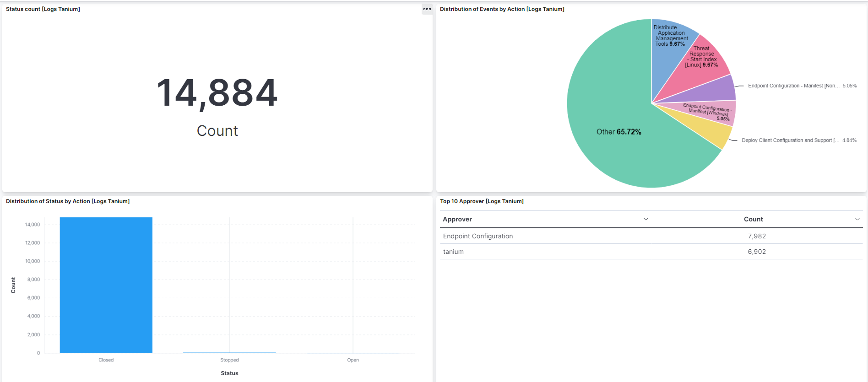Click the blue Closed status bar
The height and width of the screenshot is (382, 868).
[106, 285]
